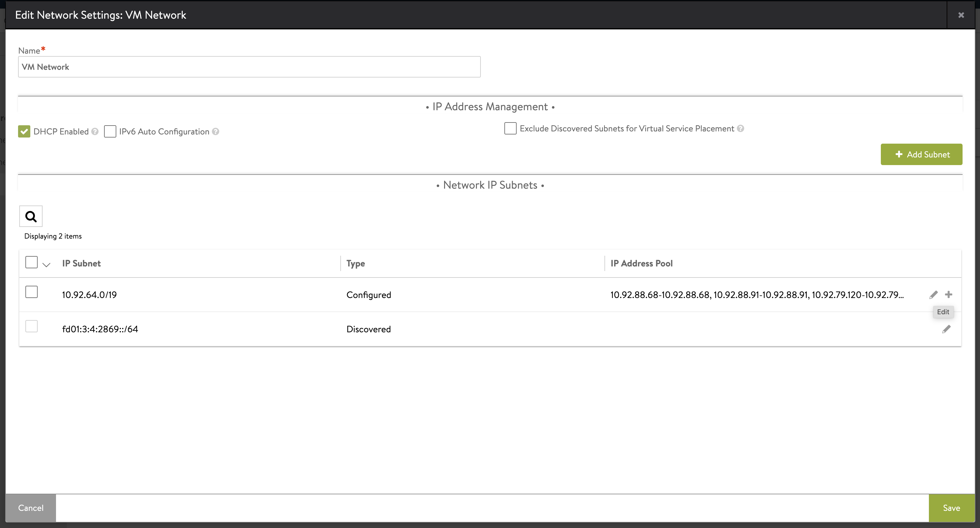980x528 pixels.
Task: Click the Cancel button
Action: (31, 508)
